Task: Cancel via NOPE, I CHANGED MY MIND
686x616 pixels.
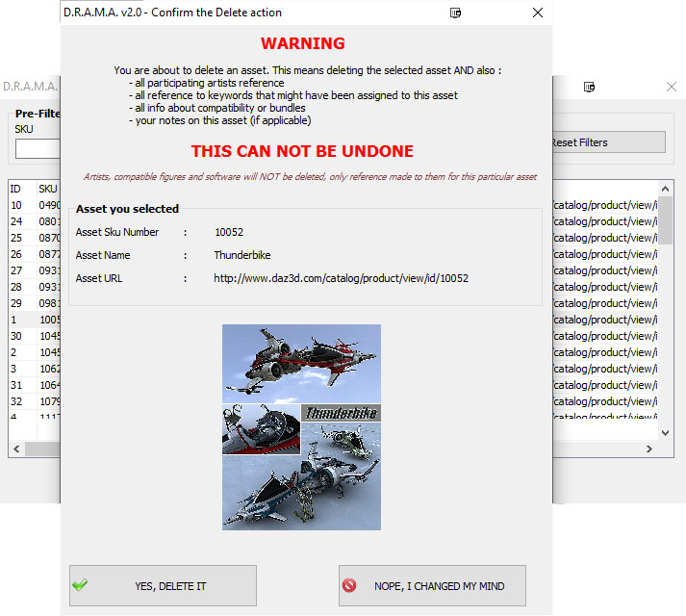Action: [432, 586]
